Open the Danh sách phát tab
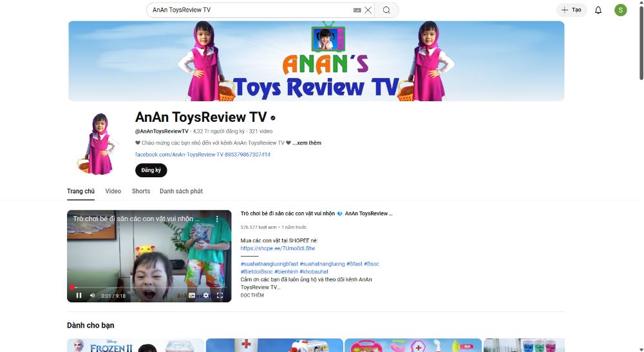644x352 pixels. coord(181,191)
